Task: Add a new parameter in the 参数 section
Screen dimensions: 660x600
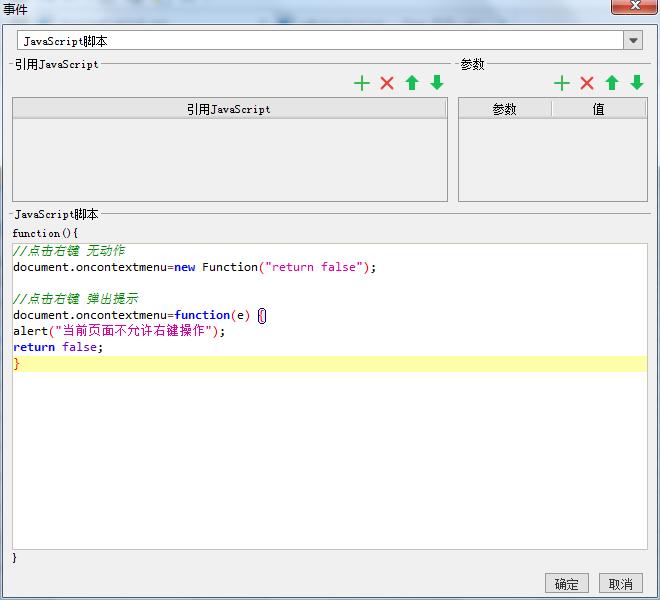Action: coord(562,83)
